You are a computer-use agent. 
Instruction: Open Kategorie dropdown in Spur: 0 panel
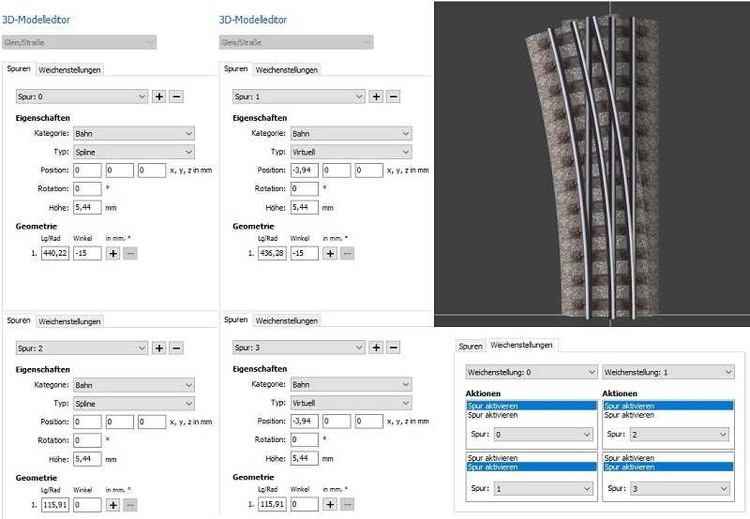click(134, 133)
